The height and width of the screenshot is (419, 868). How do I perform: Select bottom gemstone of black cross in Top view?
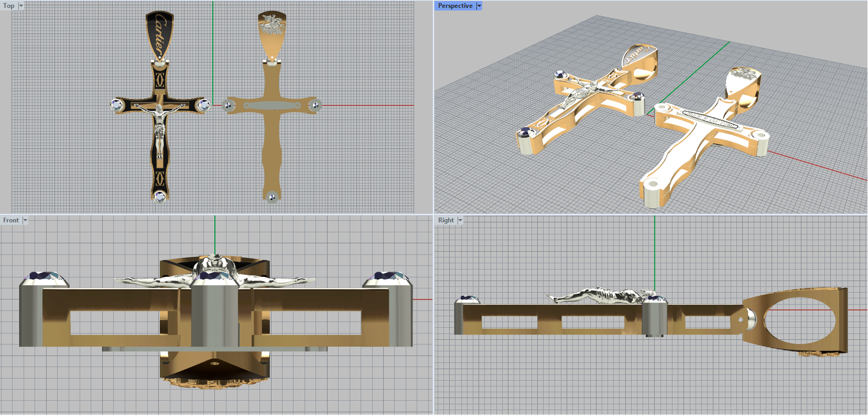click(x=159, y=196)
